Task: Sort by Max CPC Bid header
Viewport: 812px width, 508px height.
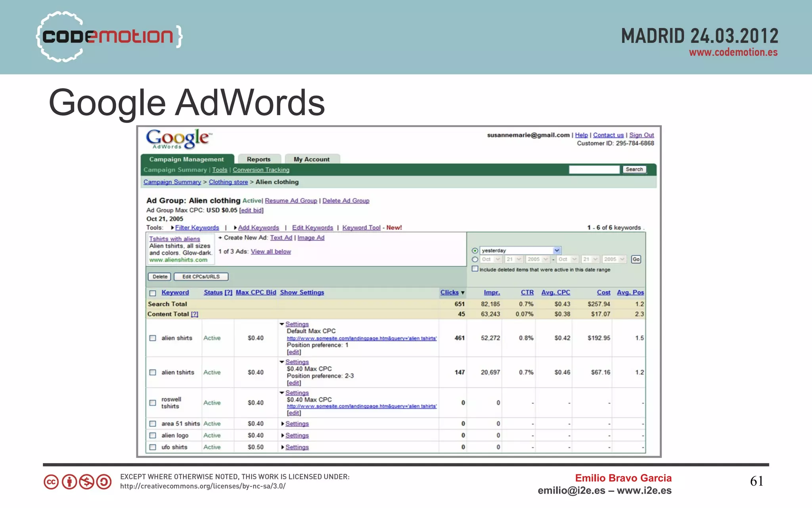Action: [256, 292]
